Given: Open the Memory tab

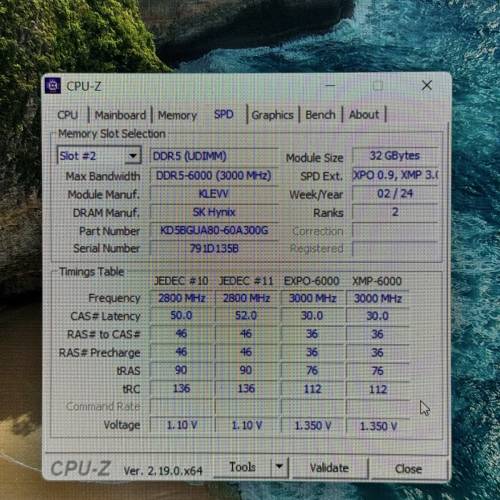Looking at the screenshot, I should coord(177,115).
